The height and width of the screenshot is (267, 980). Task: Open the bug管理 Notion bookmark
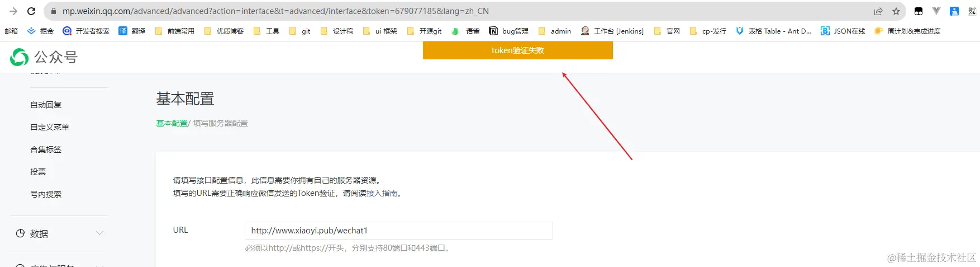click(x=508, y=31)
